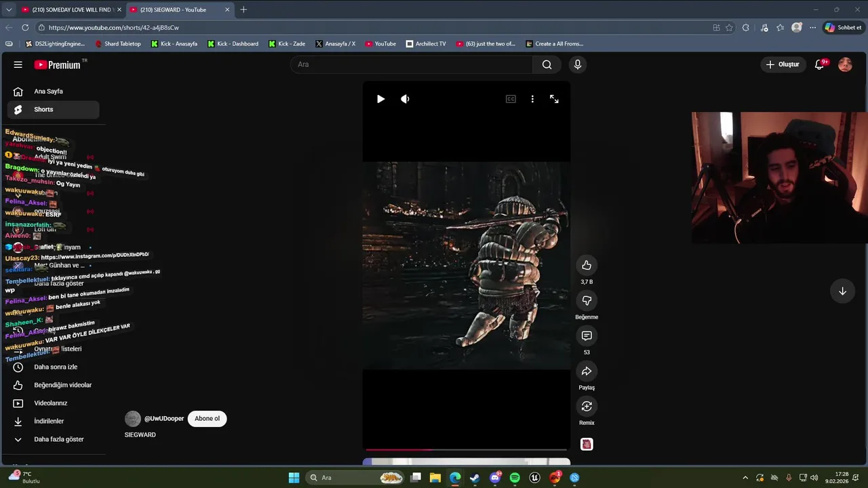This screenshot has width=868, height=488.
Task: Go to the next Short with down arrow
Action: pos(842,291)
